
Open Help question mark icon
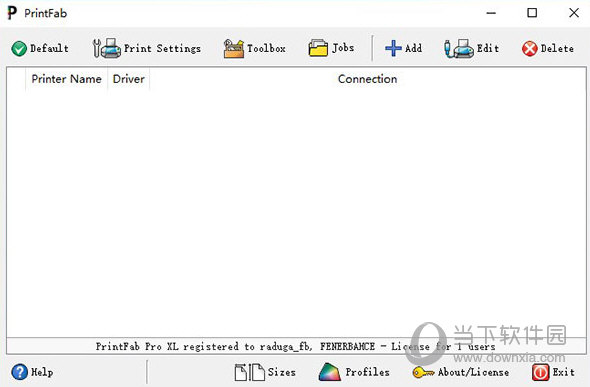pos(20,372)
